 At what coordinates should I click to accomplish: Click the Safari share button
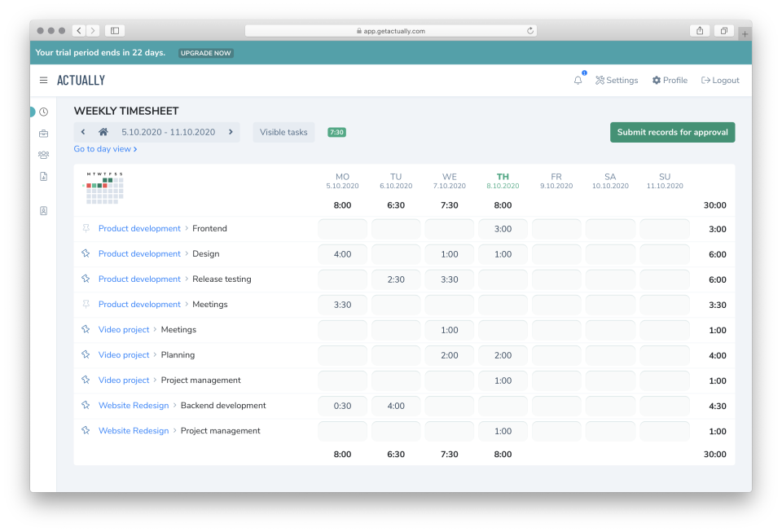[x=700, y=31]
